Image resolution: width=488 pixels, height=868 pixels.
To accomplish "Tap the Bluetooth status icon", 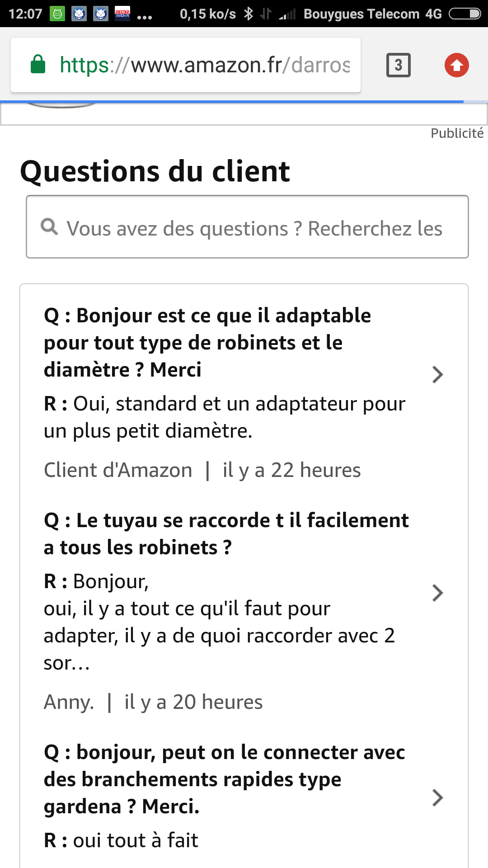I will click(x=248, y=14).
